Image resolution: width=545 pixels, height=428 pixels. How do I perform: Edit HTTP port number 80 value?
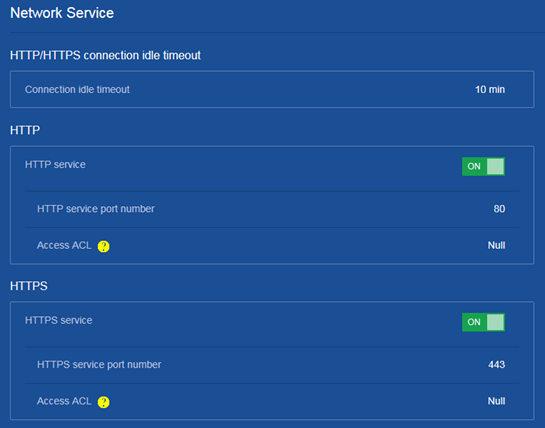tap(499, 209)
